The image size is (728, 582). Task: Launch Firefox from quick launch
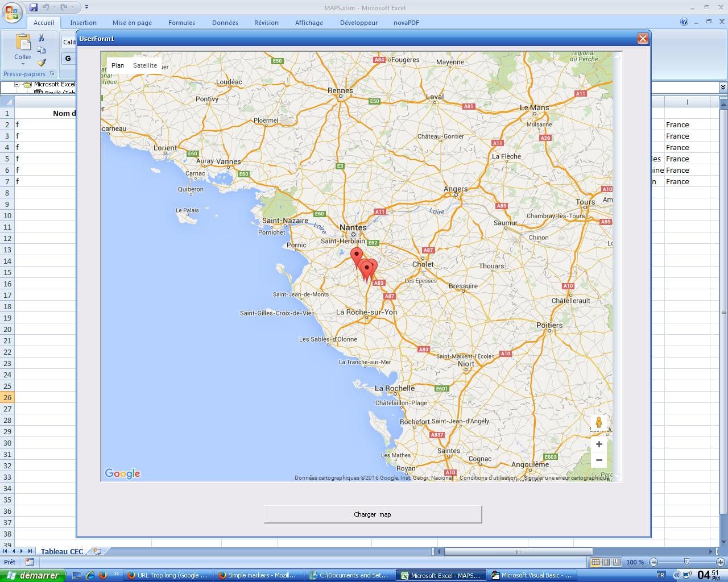[102, 575]
